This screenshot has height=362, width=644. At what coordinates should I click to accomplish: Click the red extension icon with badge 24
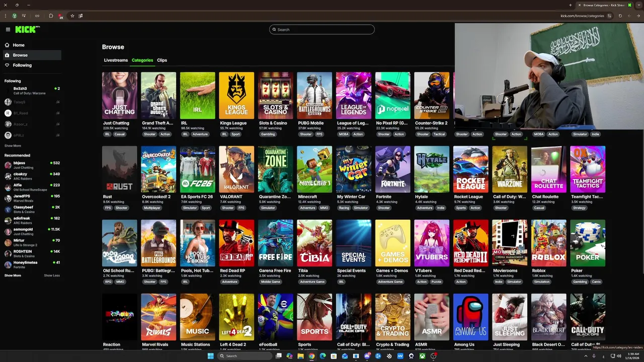(x=60, y=16)
